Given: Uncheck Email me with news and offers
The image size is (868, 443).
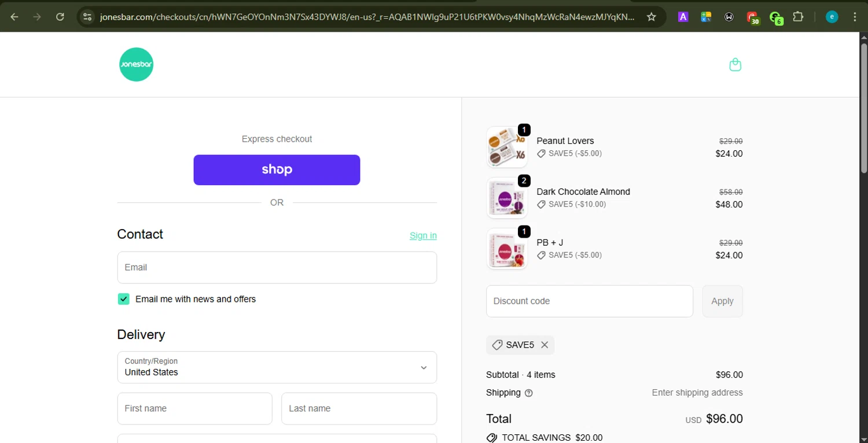Looking at the screenshot, I should tap(123, 299).
